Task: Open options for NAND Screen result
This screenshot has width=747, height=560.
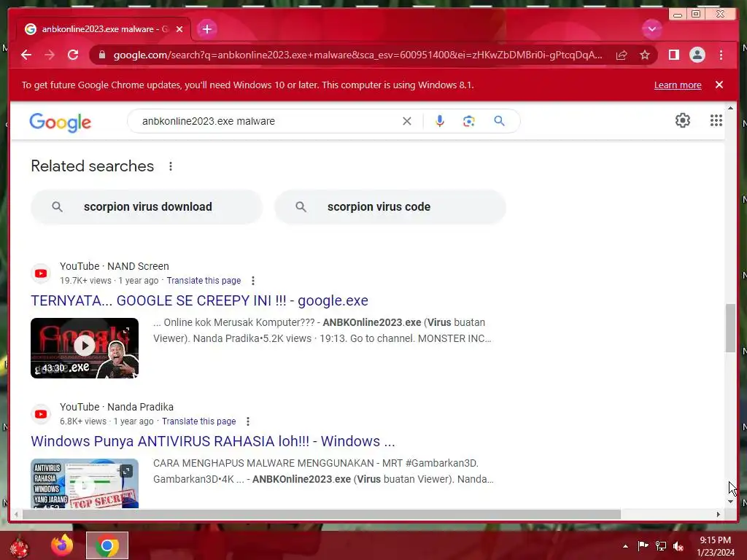Action: point(253,281)
